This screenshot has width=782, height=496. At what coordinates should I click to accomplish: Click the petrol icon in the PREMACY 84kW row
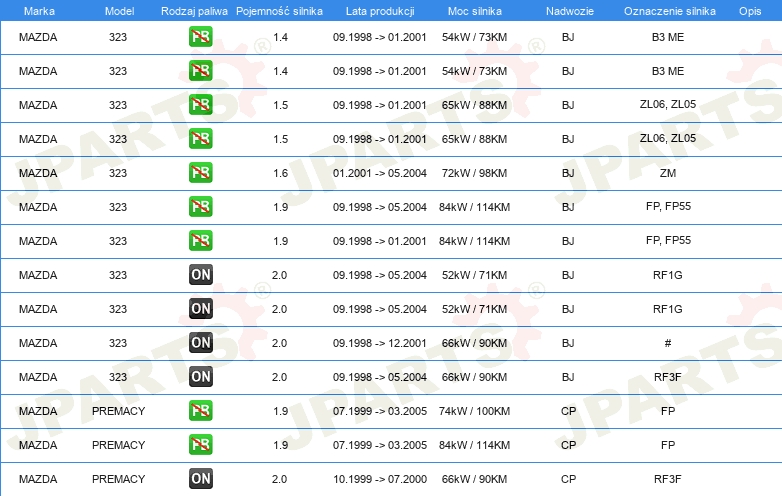point(200,444)
